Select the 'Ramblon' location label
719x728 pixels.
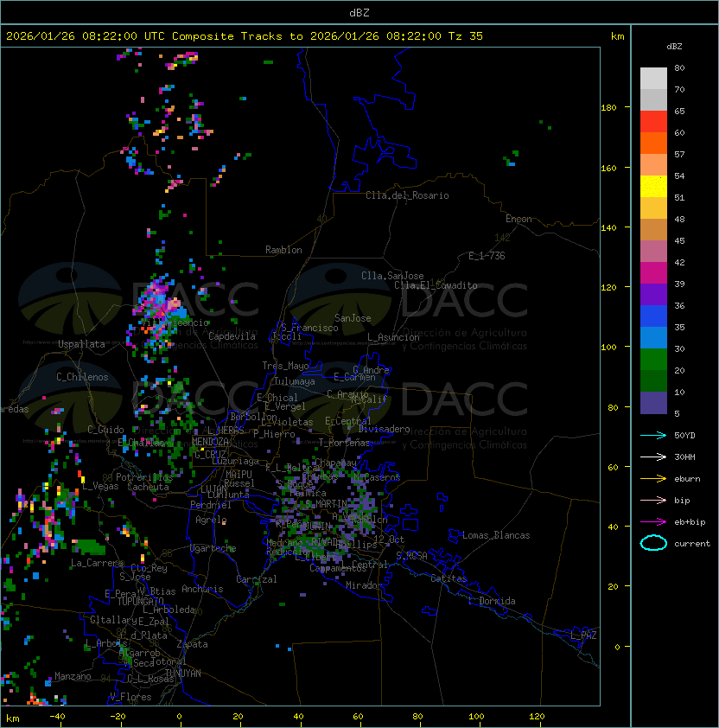[x=283, y=250]
